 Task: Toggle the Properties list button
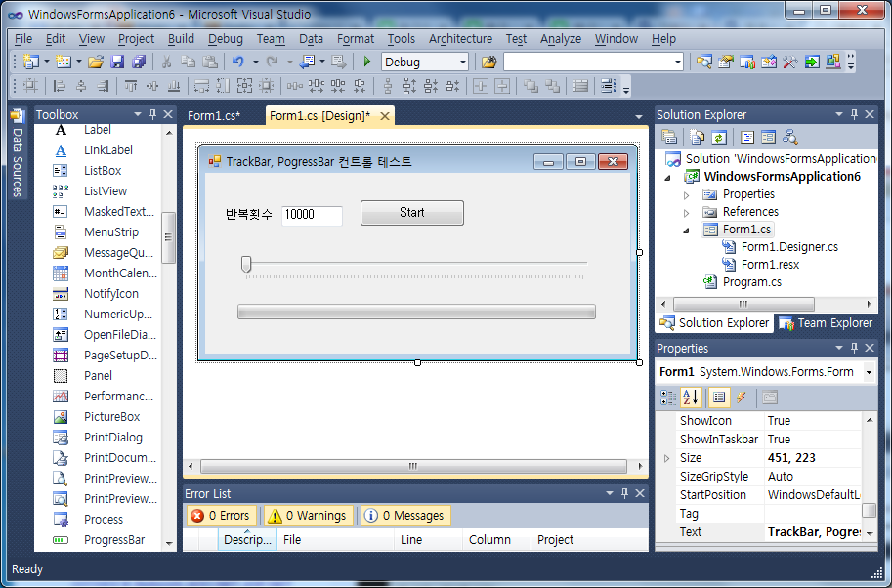719,398
